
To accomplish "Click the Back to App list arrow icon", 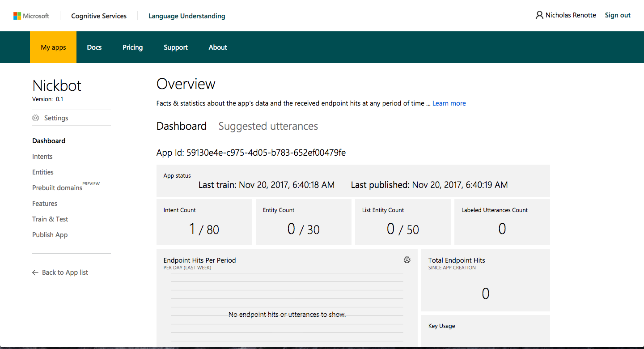I will pos(35,272).
